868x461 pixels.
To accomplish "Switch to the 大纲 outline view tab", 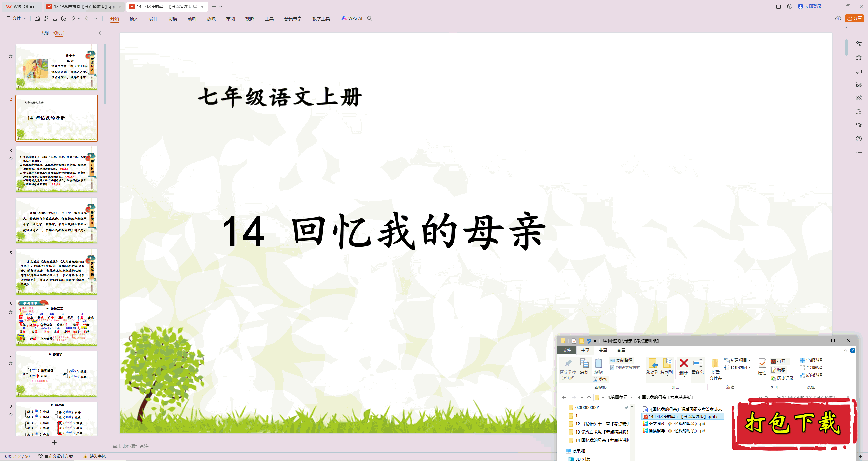I will point(44,33).
